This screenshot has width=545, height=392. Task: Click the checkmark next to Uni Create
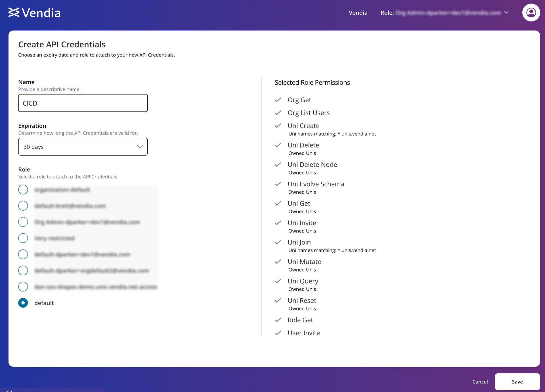click(x=278, y=126)
